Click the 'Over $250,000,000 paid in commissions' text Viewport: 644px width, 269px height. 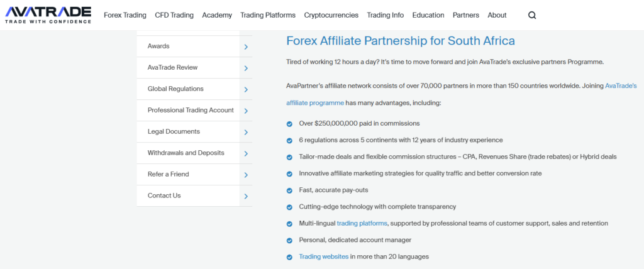coord(359,123)
